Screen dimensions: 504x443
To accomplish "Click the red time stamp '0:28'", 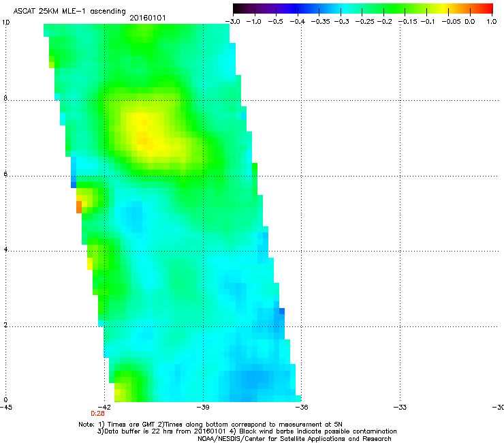I will [97, 414].
